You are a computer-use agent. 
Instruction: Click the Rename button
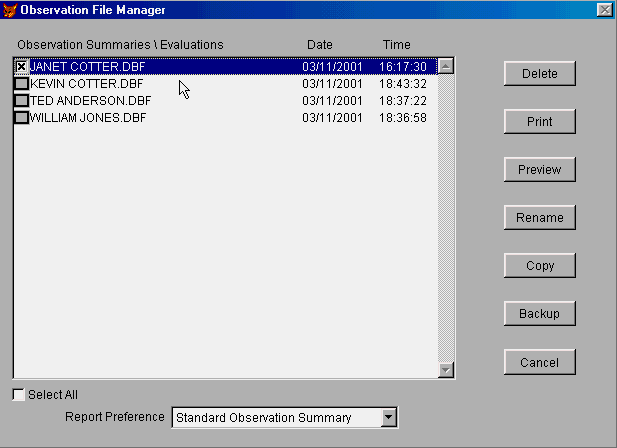pos(539,218)
